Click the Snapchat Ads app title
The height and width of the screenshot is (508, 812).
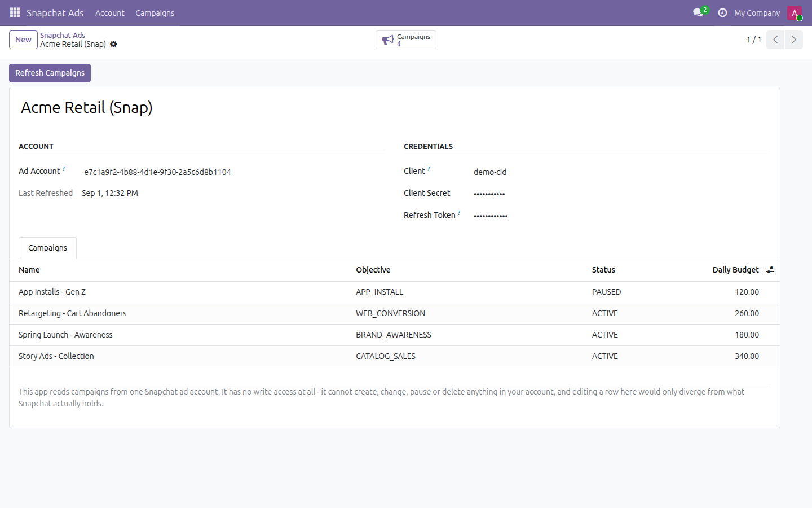click(55, 12)
